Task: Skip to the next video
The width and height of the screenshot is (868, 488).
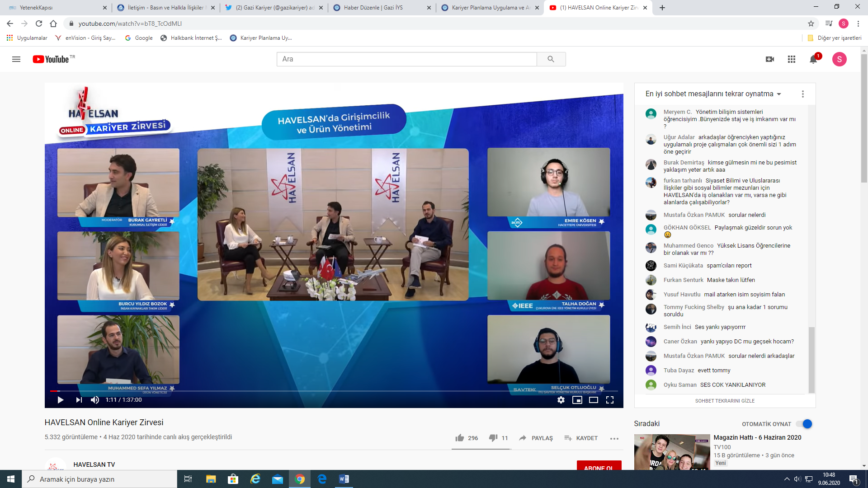Action: point(79,400)
